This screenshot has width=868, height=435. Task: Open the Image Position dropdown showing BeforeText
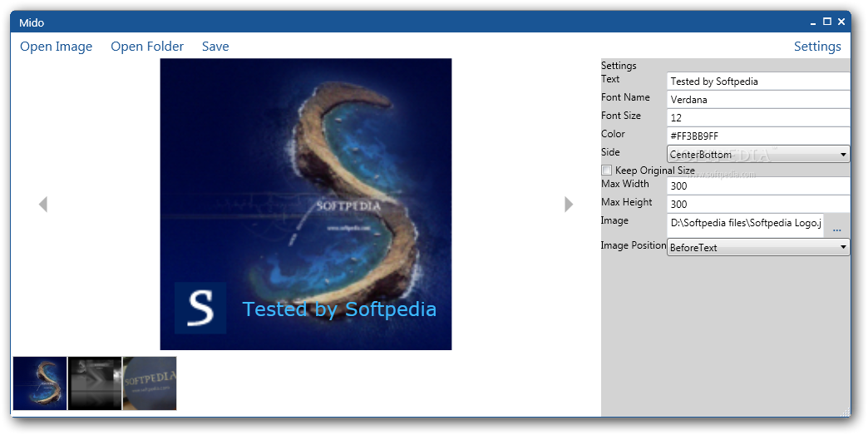point(758,247)
